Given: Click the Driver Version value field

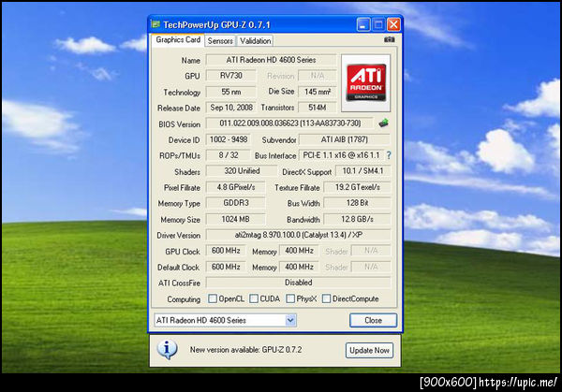Looking at the screenshot, I should [x=298, y=235].
